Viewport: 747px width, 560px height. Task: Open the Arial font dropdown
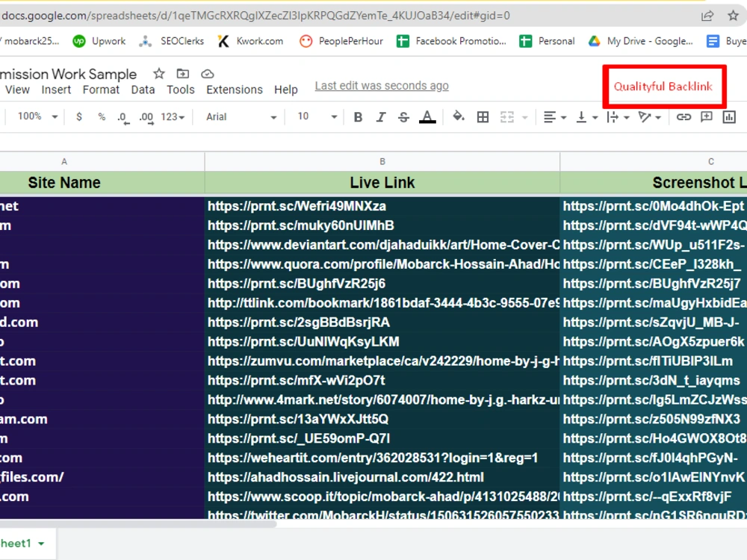click(x=241, y=116)
